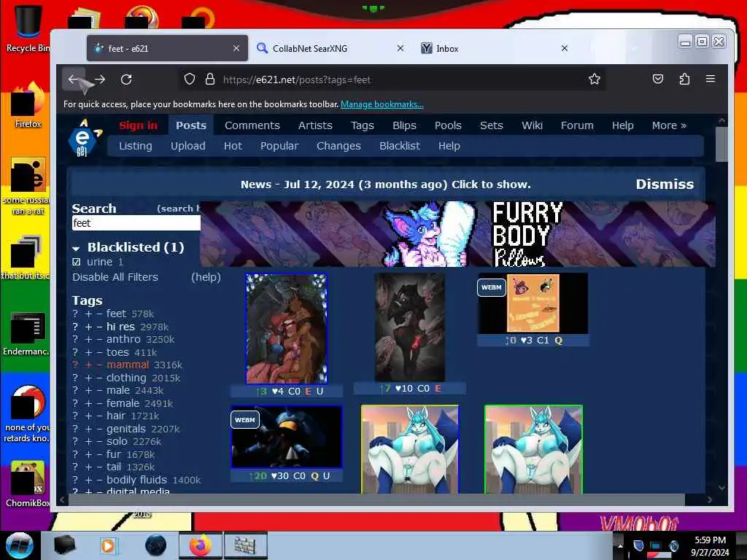This screenshot has height=560, width=747.
Task: Click the horizontal scrollbar thumb
Action: pyautogui.click(x=376, y=500)
